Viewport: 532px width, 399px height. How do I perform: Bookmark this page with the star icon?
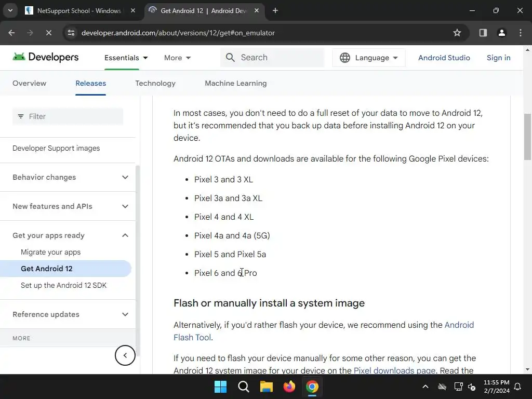tap(457, 33)
